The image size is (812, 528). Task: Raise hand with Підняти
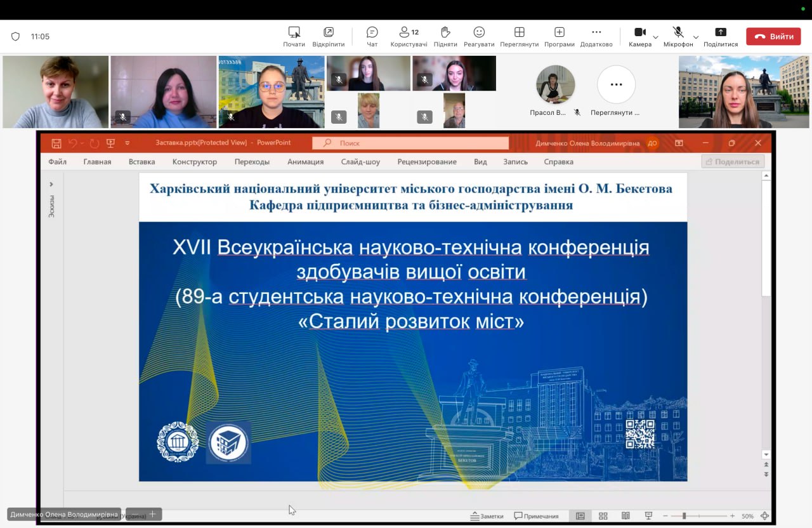pos(445,37)
